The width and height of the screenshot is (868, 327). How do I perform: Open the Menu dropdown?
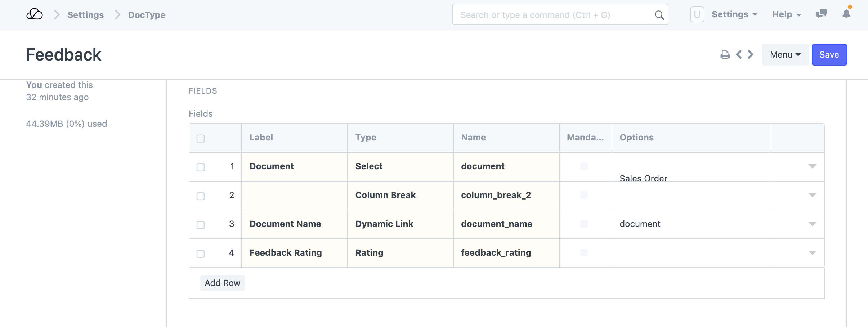pos(785,55)
